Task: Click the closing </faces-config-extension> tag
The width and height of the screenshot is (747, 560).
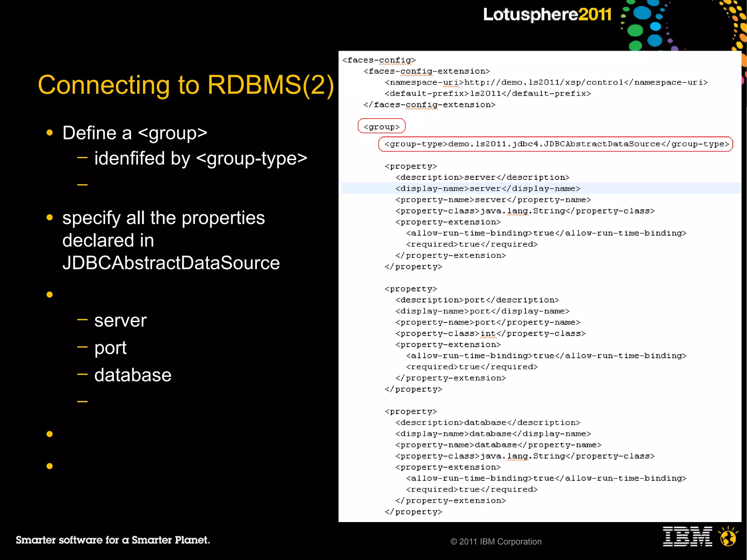Action: [429, 105]
